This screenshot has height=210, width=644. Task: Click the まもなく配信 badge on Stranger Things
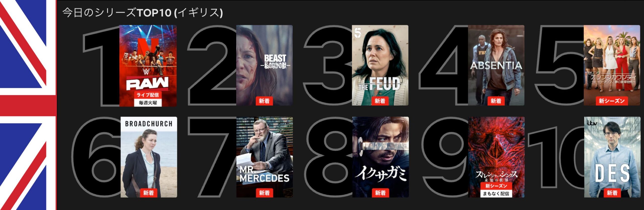(496, 194)
